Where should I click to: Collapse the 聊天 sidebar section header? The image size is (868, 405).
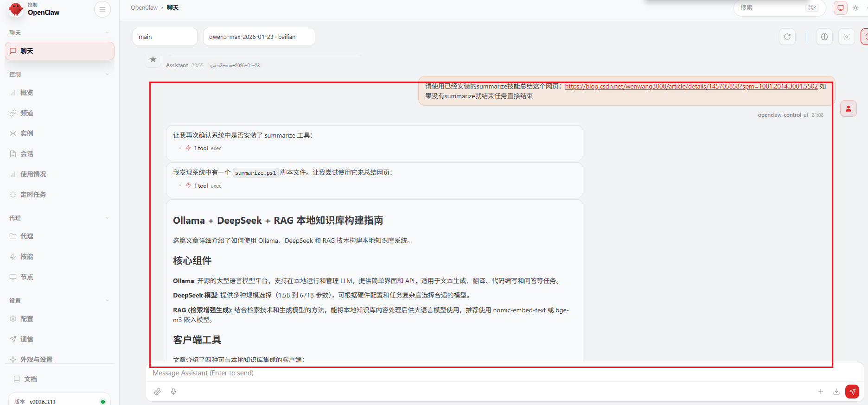pyautogui.click(x=59, y=33)
